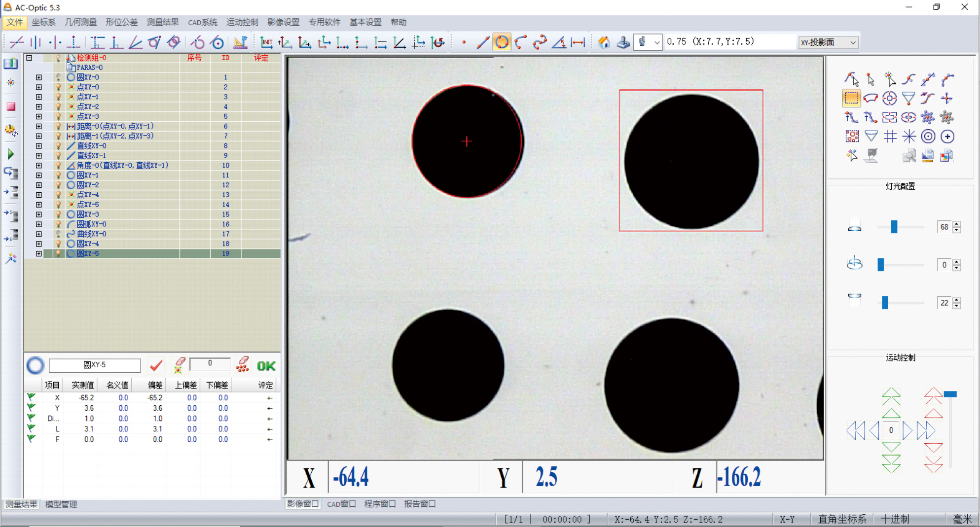This screenshot has height=527, width=980.
Task: Select the circle measurement tool in toolbar
Action: 501,42
